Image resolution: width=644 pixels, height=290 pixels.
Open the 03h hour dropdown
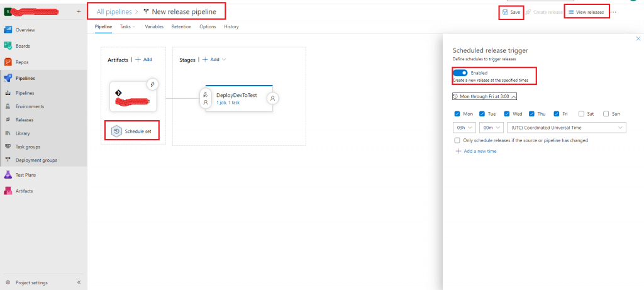[464, 128]
